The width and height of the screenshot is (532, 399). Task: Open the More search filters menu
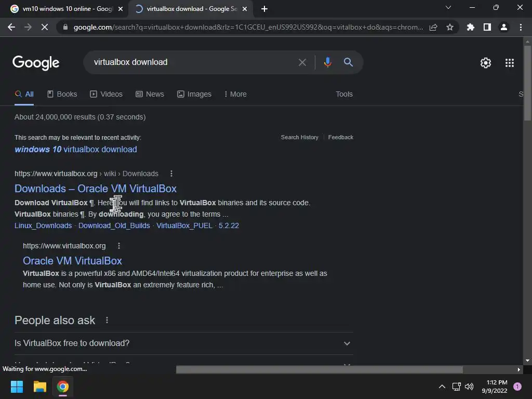coord(235,95)
